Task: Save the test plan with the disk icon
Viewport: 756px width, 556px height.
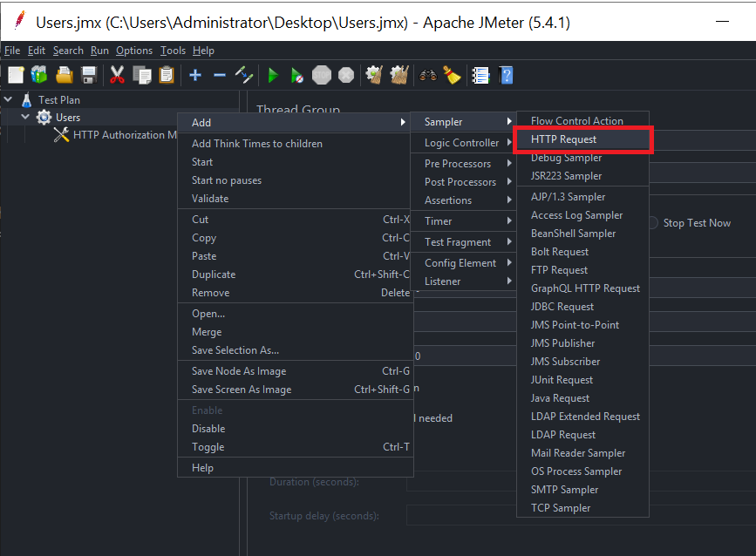Action: [x=89, y=75]
